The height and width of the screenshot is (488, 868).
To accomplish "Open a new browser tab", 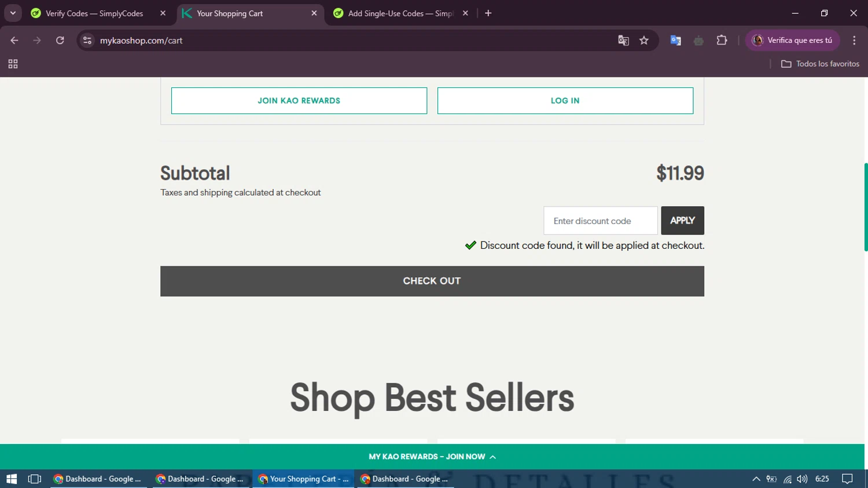I will click(x=488, y=13).
